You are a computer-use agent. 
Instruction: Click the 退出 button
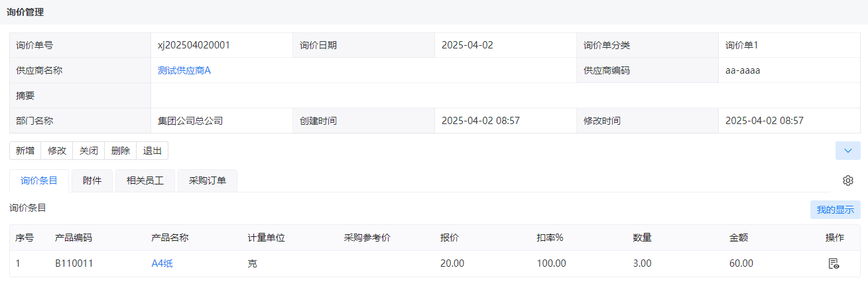tap(153, 151)
